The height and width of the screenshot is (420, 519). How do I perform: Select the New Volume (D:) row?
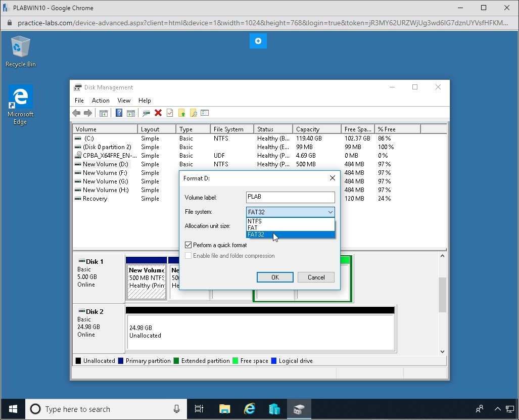point(260,164)
